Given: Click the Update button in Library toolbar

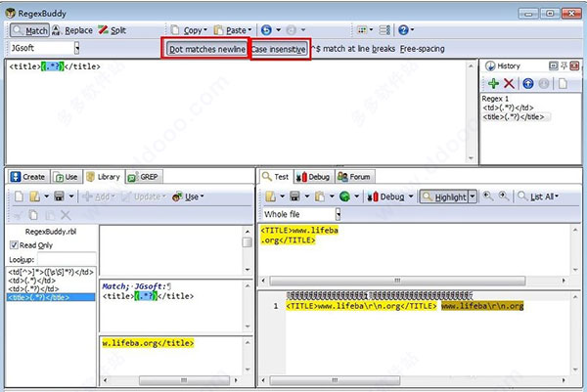Looking at the screenshot, I should tap(144, 196).
